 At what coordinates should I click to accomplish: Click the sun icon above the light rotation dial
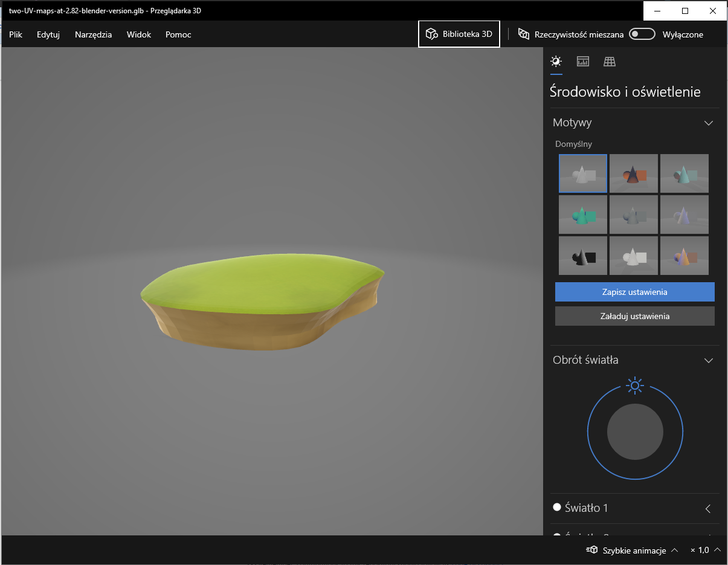tap(635, 386)
